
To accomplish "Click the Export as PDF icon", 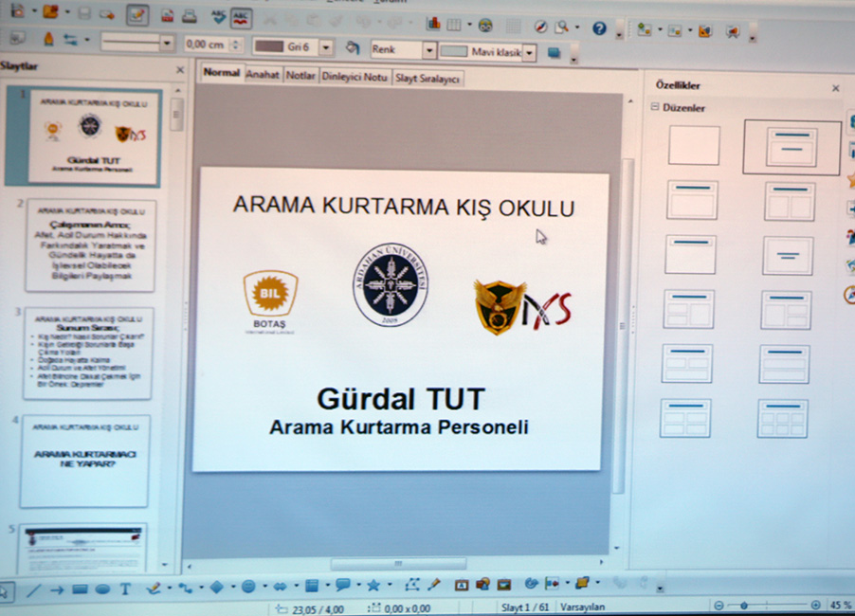I will pos(168,16).
